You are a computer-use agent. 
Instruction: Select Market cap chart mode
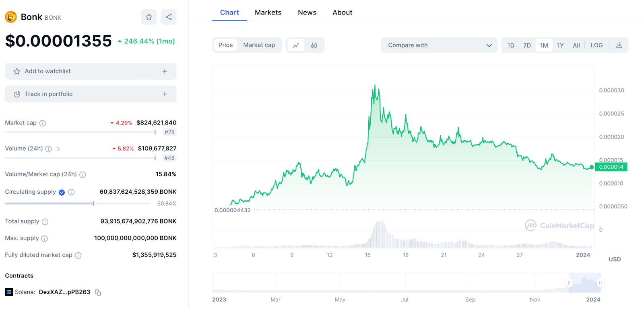(x=259, y=45)
